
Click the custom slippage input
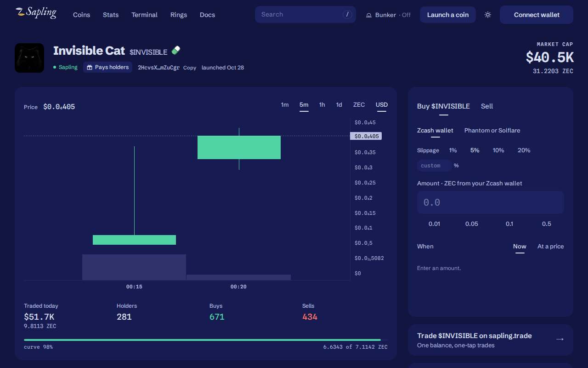pyautogui.click(x=434, y=166)
